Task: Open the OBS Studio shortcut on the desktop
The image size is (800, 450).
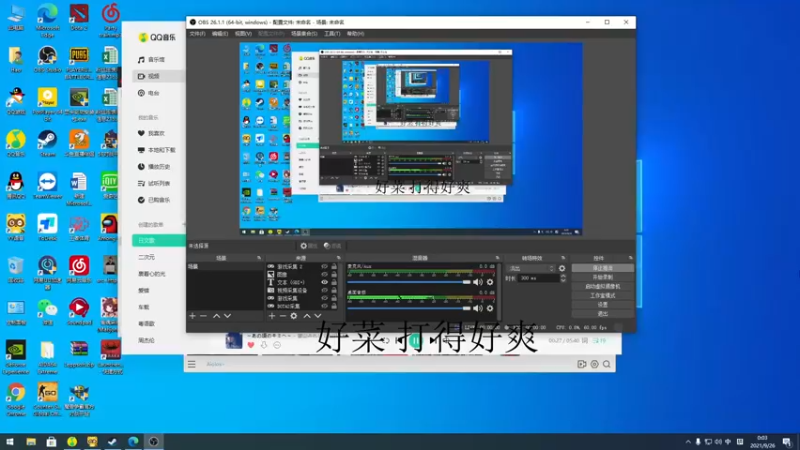Action: click(47, 60)
